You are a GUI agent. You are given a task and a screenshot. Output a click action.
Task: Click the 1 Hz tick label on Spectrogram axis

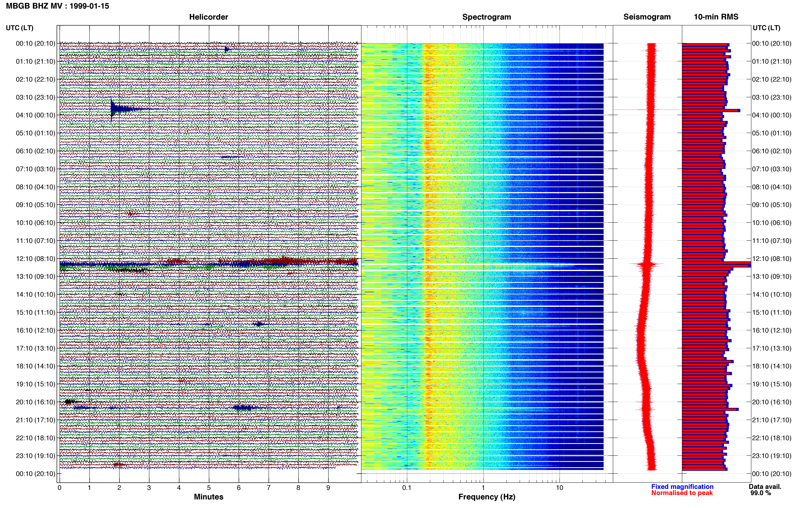pyautogui.click(x=483, y=487)
